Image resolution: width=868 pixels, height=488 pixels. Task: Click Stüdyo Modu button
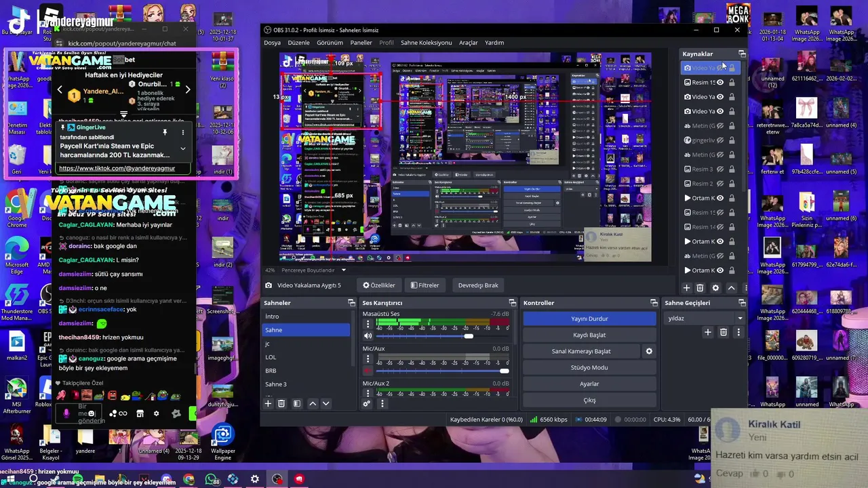pos(589,367)
